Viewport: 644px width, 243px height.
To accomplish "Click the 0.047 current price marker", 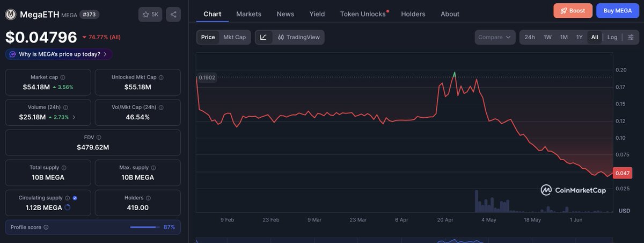I will (x=623, y=173).
